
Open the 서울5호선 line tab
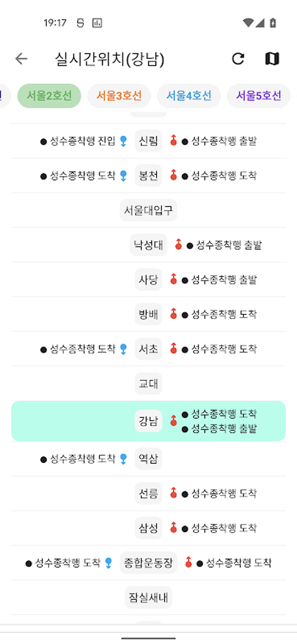pos(259,96)
